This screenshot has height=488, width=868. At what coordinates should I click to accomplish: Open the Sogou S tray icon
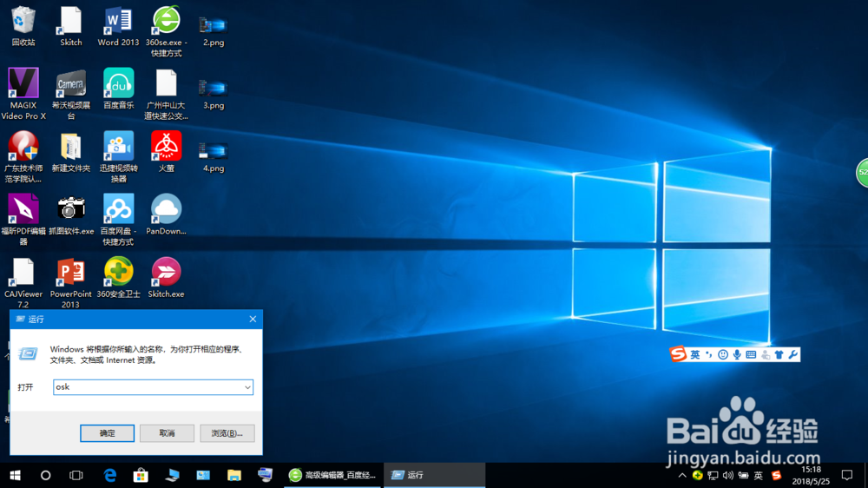[776, 475]
